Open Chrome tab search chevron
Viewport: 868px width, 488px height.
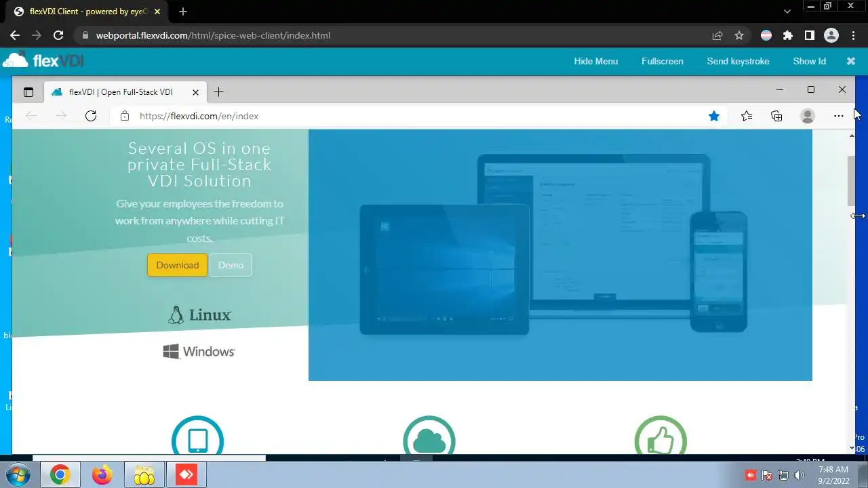[787, 12]
